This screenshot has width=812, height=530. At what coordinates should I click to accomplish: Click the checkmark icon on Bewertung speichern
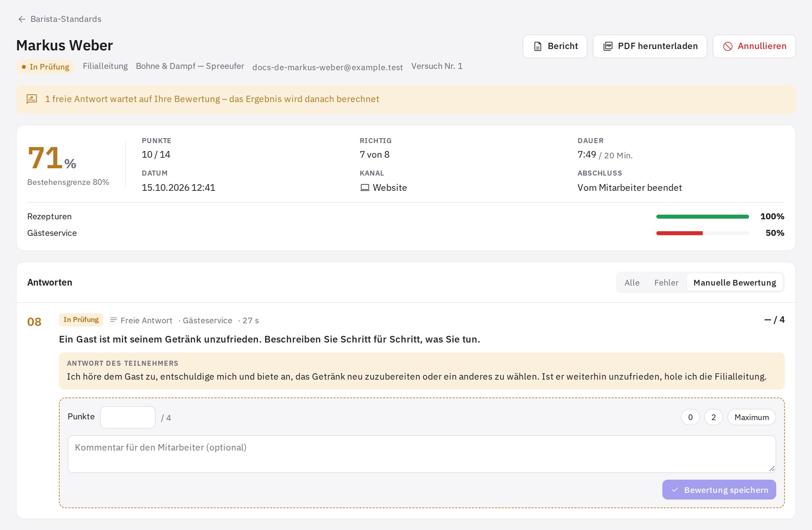(x=675, y=490)
